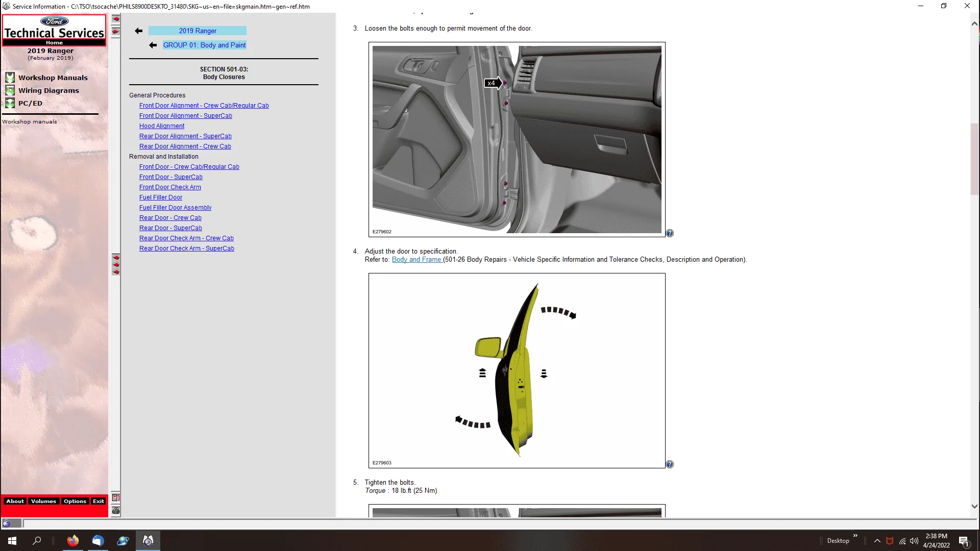Viewport: 980px width, 551px height.
Task: Open Rear Door - SuperCab link
Action: [x=170, y=228]
